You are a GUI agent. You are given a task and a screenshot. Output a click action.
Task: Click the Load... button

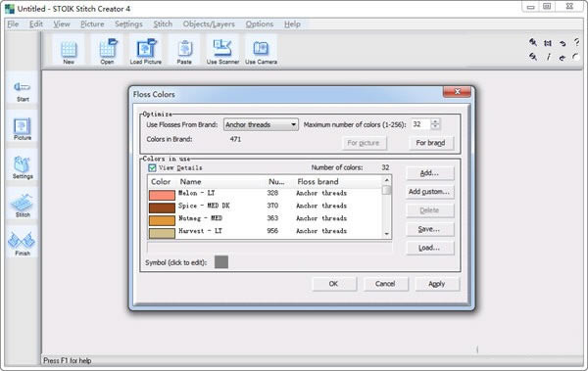[x=429, y=248]
